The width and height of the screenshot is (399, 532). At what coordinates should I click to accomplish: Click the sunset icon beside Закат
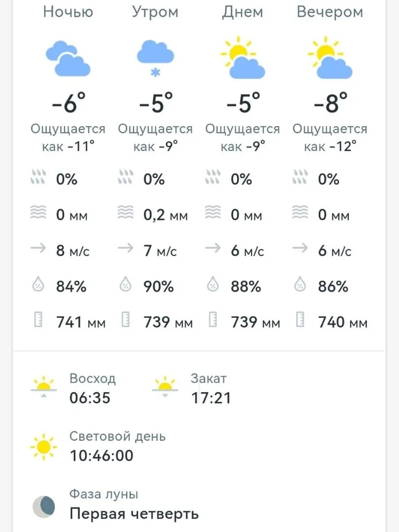[x=165, y=387]
